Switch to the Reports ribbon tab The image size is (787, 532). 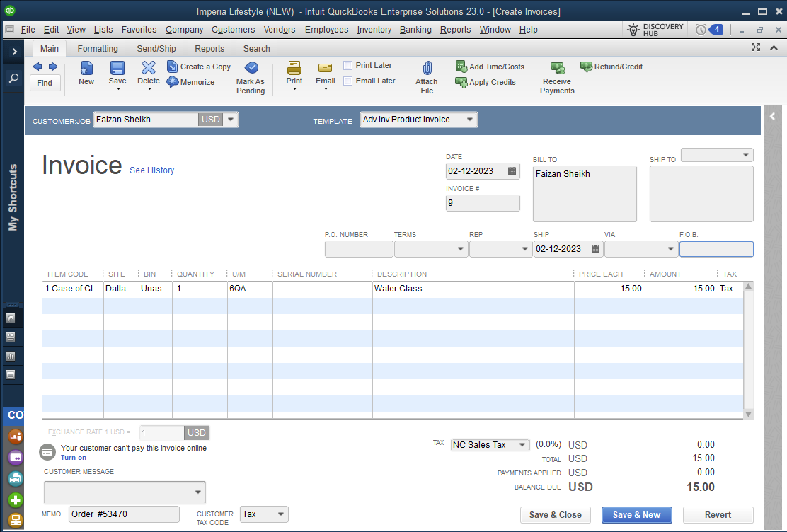[x=209, y=49]
